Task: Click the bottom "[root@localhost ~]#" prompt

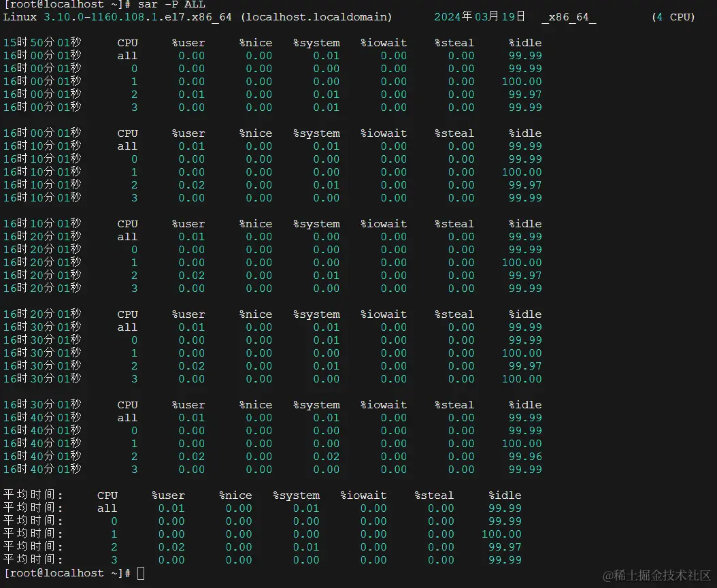Action: tap(67, 573)
